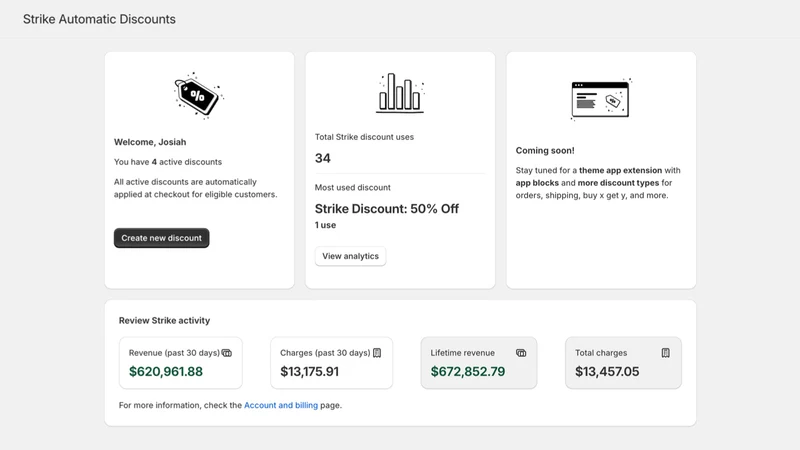Image resolution: width=800 pixels, height=450 pixels.
Task: Click the receipt icon beside Charges (past 30 days)
Action: pos(377,353)
